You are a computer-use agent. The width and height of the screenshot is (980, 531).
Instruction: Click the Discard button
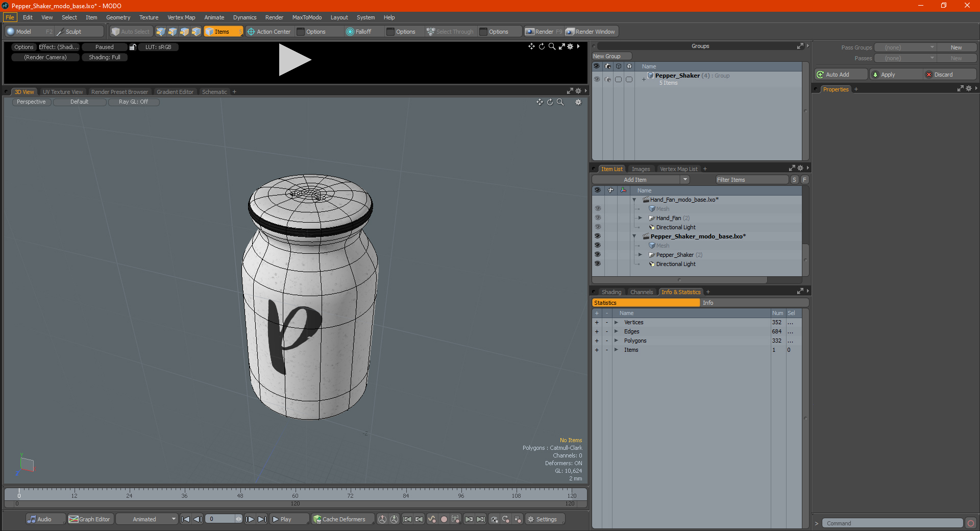click(949, 75)
